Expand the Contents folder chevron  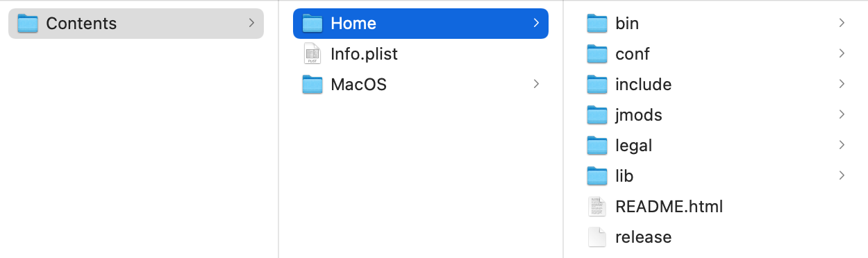(x=251, y=23)
